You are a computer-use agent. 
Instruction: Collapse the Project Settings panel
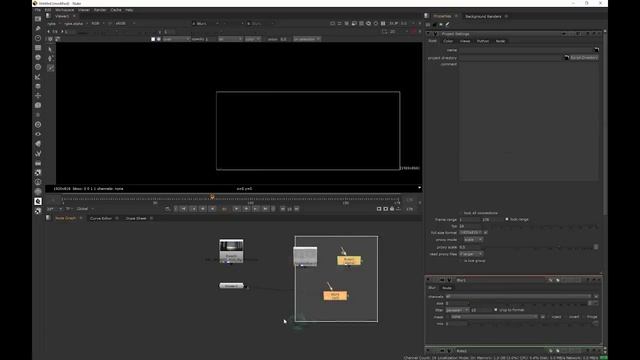tap(429, 34)
